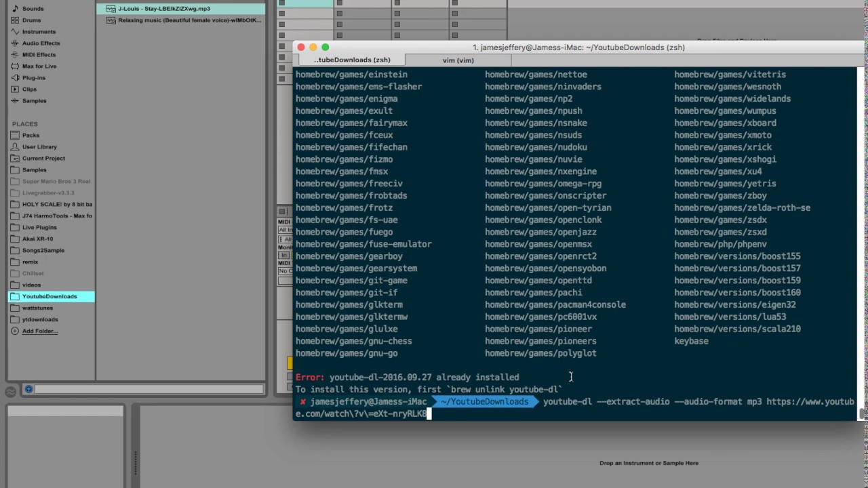The height and width of the screenshot is (488, 868).
Task: Click 'homebrew/games/fuse-emulator' in the terminal
Action: pos(363,245)
